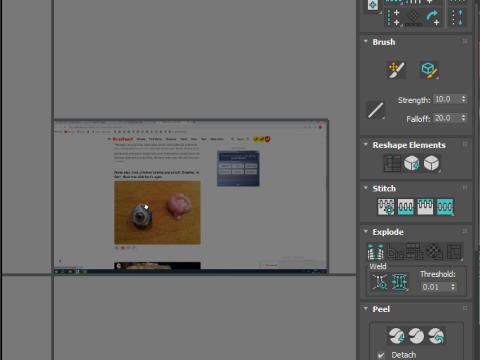The width and height of the screenshot is (480, 360).
Task: Collapse the Stitch rollout
Action: click(366, 188)
